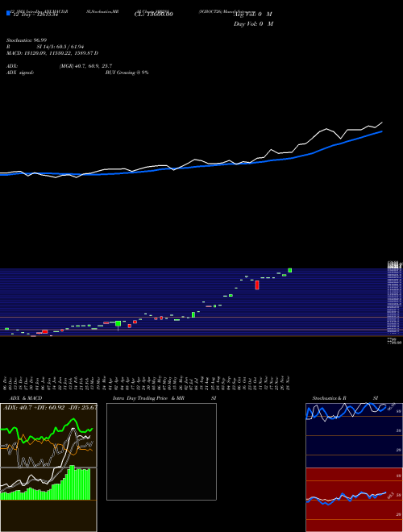Click the '(MGR) 40.7, 60.9, 25.7' ADX values
This screenshot has width=403, height=532.
click(85, 66)
